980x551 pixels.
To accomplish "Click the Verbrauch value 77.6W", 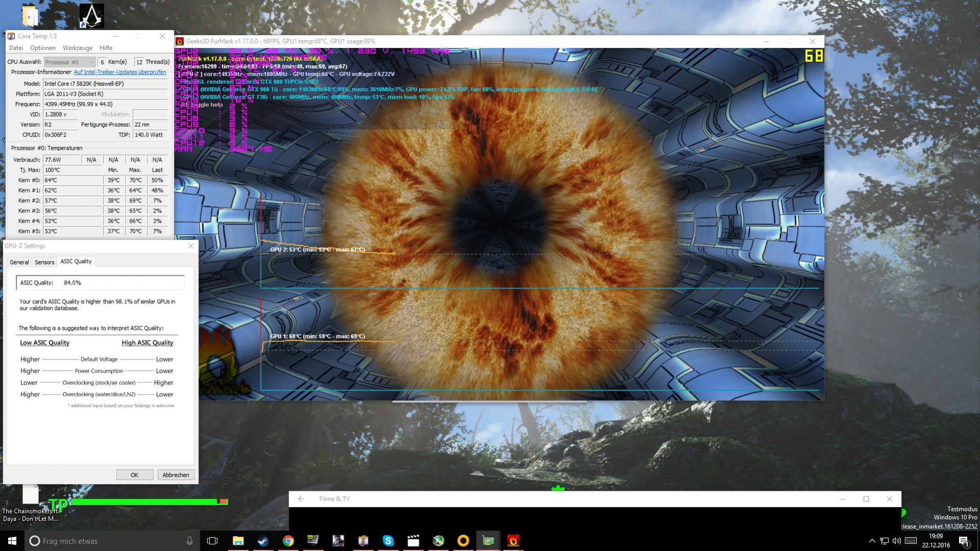I will [62, 160].
